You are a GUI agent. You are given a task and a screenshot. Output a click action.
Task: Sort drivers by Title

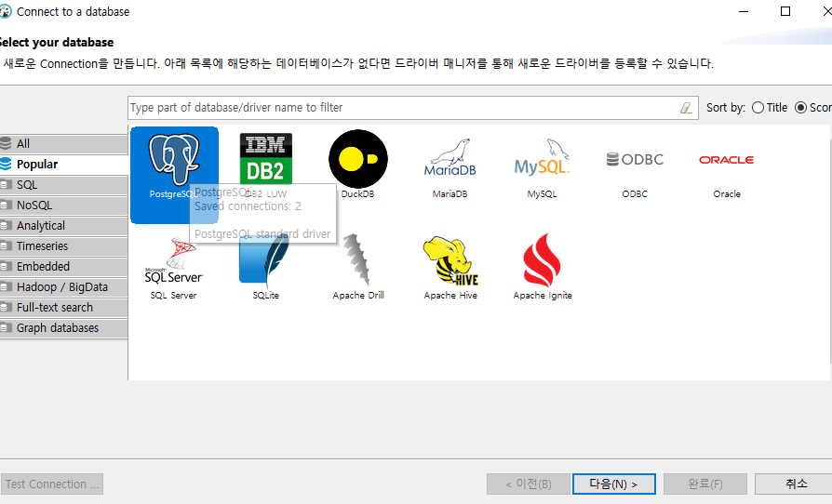pyautogui.click(x=770, y=108)
